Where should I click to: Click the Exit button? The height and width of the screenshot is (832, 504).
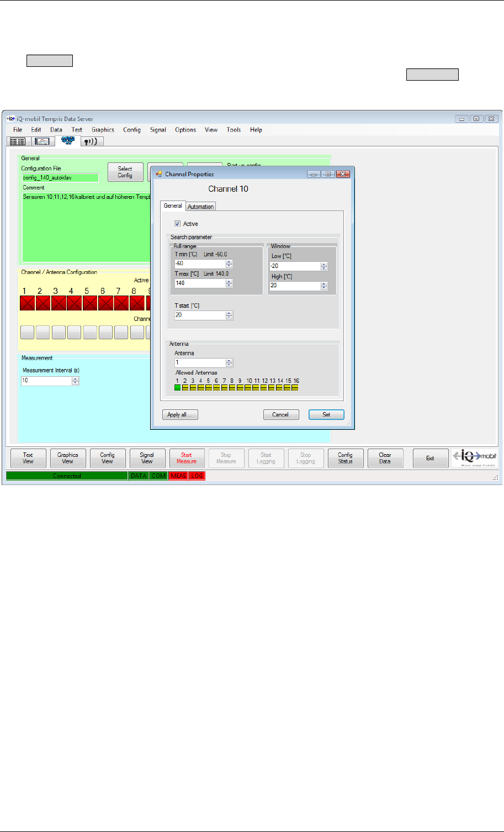pos(431,458)
